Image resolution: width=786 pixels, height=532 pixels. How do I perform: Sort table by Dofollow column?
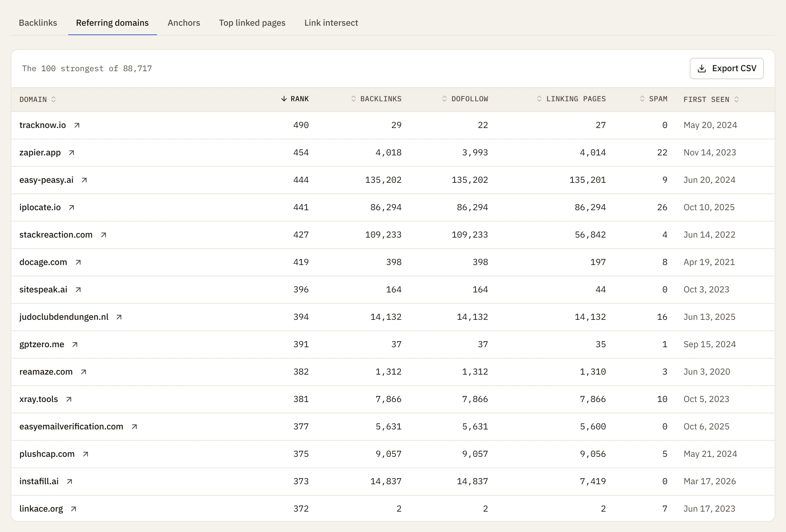click(465, 99)
